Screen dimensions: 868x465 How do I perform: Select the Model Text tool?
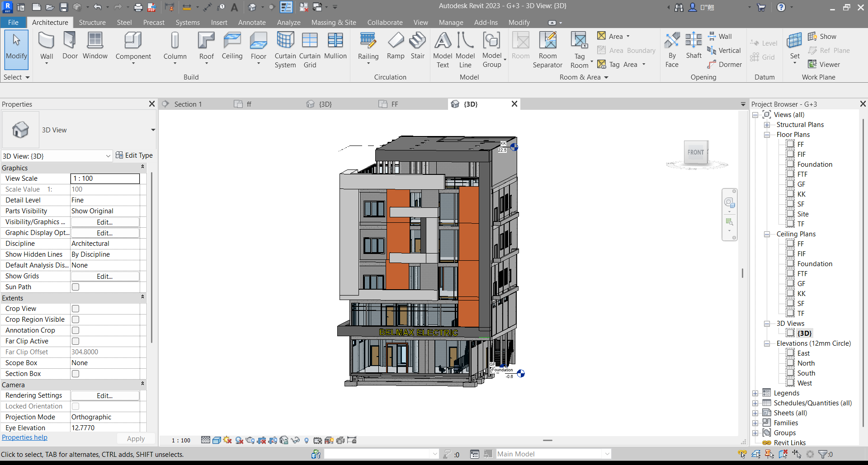coord(443,50)
